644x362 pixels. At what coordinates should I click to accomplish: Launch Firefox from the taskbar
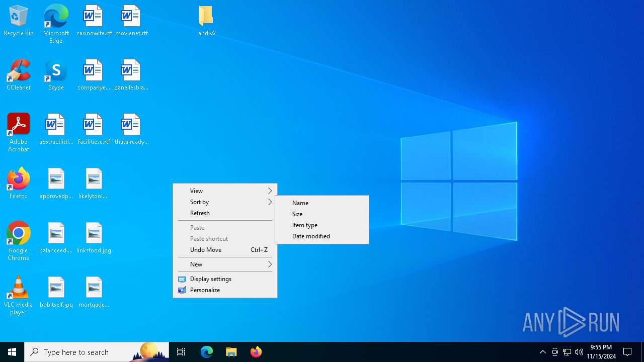pyautogui.click(x=256, y=352)
